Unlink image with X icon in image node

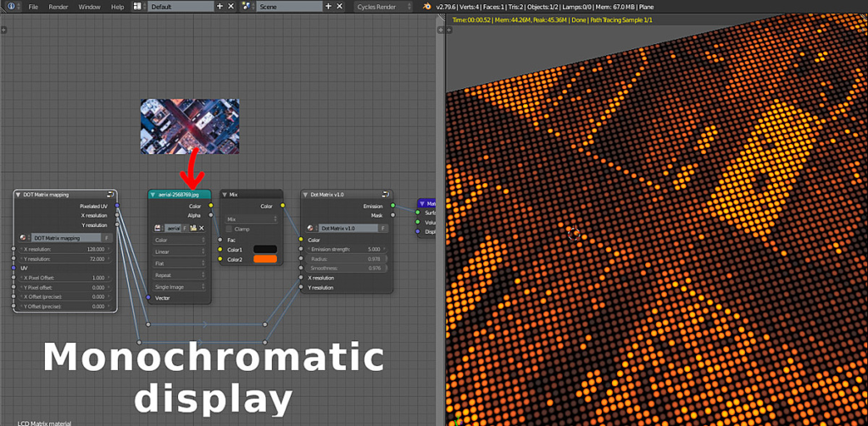202,228
